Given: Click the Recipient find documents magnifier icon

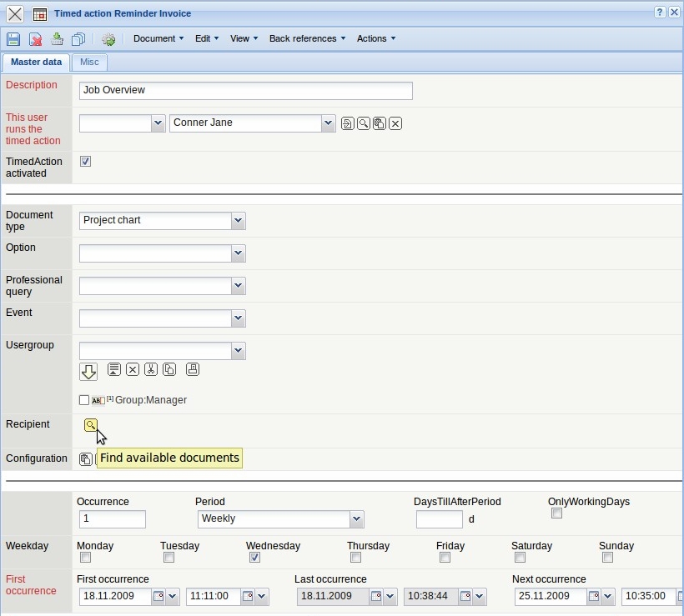Looking at the screenshot, I should pos(90,425).
